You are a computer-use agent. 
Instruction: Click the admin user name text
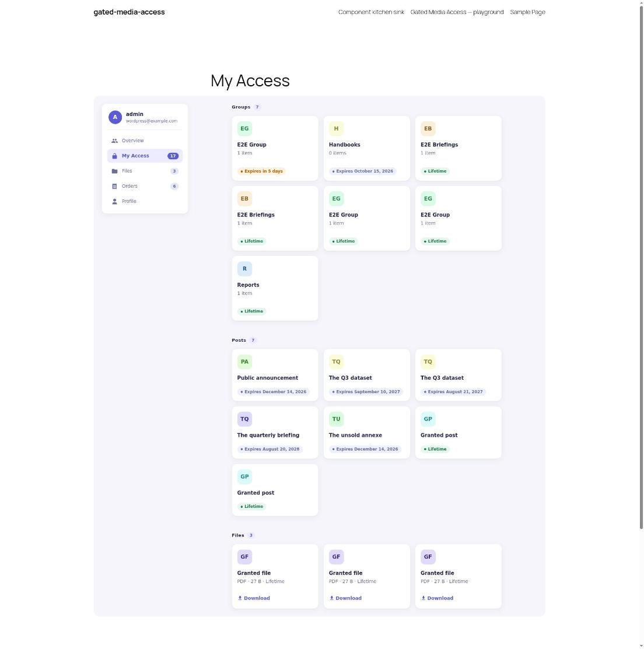click(x=135, y=114)
